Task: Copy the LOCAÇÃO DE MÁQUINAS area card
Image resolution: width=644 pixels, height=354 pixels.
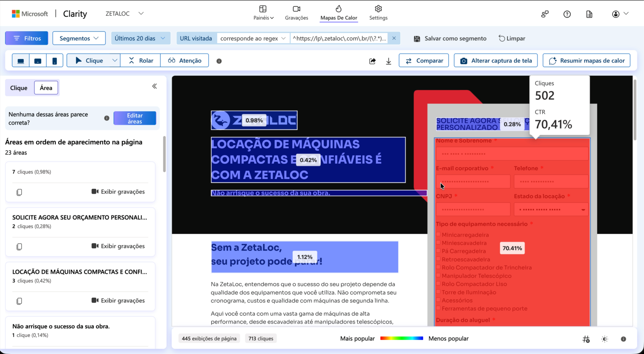Action: click(19, 301)
